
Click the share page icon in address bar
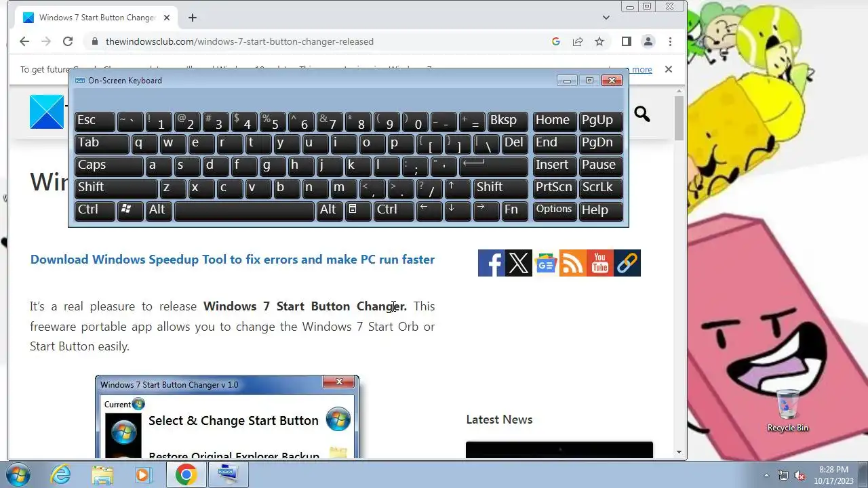pyautogui.click(x=578, y=41)
